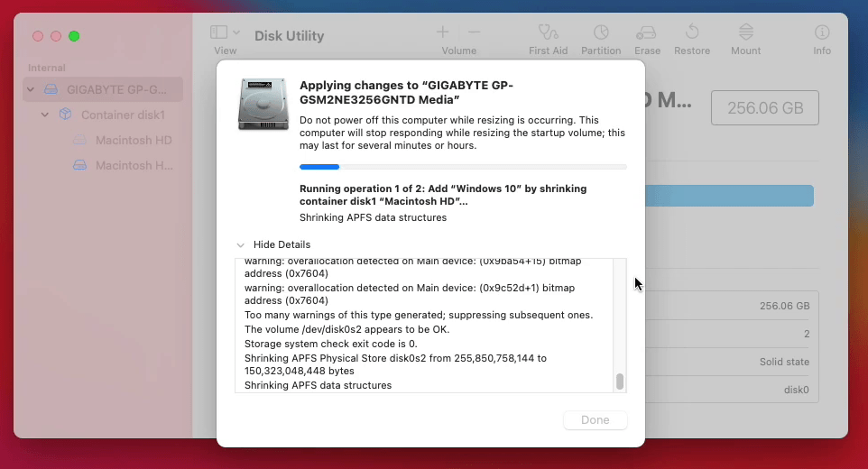Select the Macintosh H... data volume
The width and height of the screenshot is (868, 469).
click(134, 165)
